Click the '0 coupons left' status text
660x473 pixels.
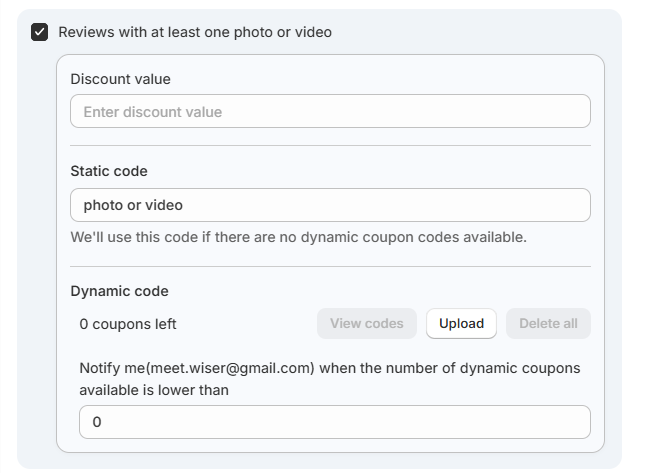[128, 324]
